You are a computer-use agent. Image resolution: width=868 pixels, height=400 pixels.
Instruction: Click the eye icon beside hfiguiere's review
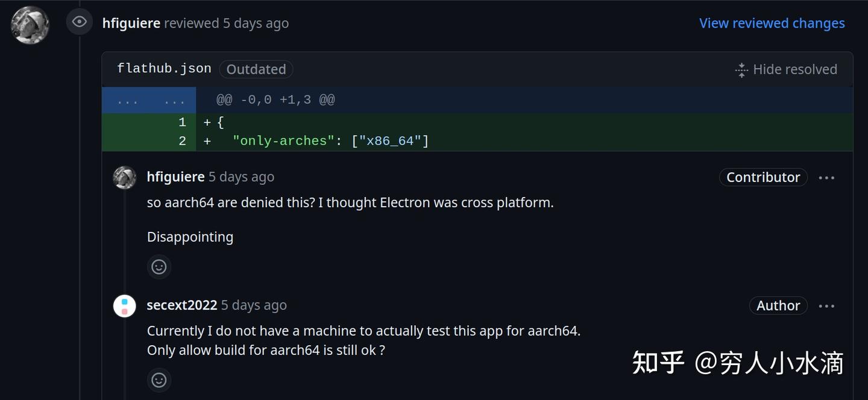tap(79, 22)
